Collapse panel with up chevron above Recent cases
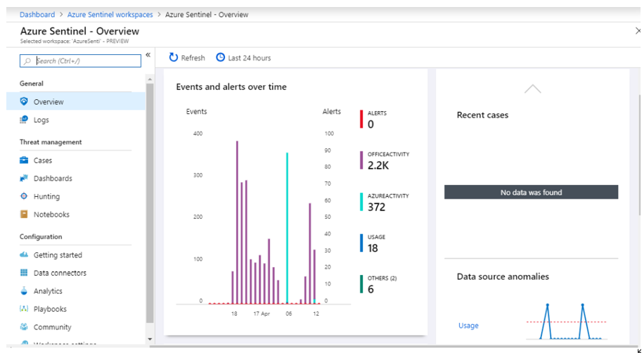 (533, 89)
